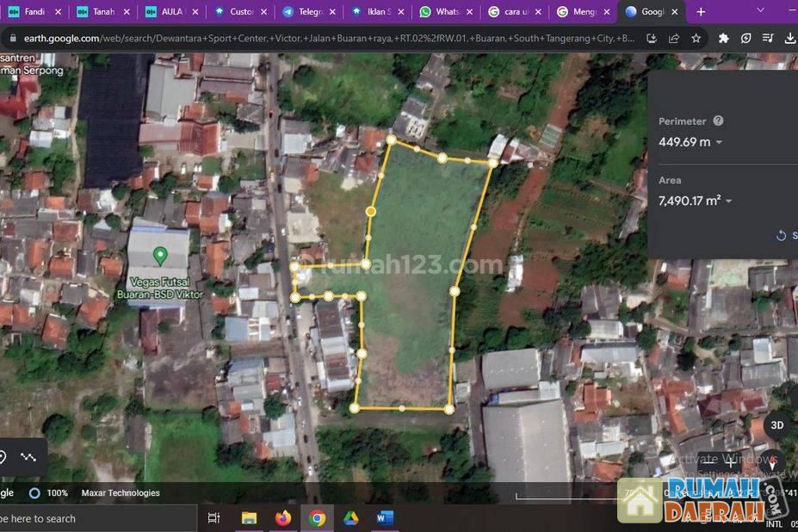Expand the perimeter unit dropdown beside 449.69 m
Viewport: 798px width, 532px height.
click(719, 143)
